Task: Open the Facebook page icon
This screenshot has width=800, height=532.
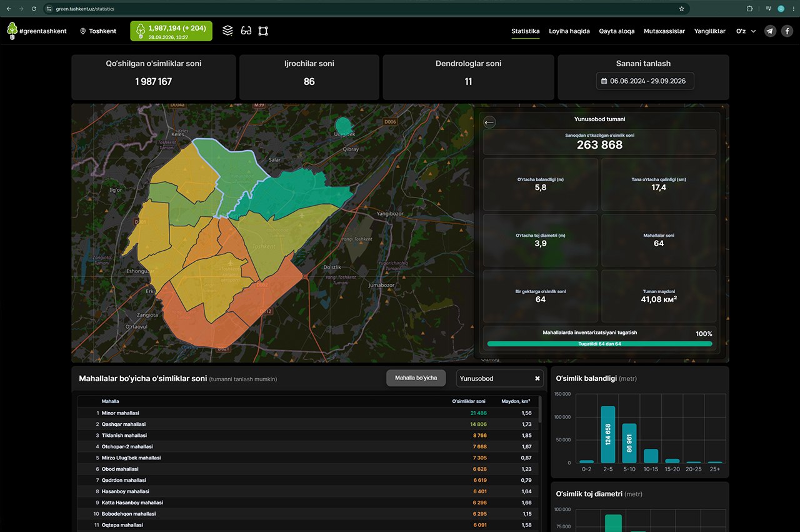Action: coord(787,31)
